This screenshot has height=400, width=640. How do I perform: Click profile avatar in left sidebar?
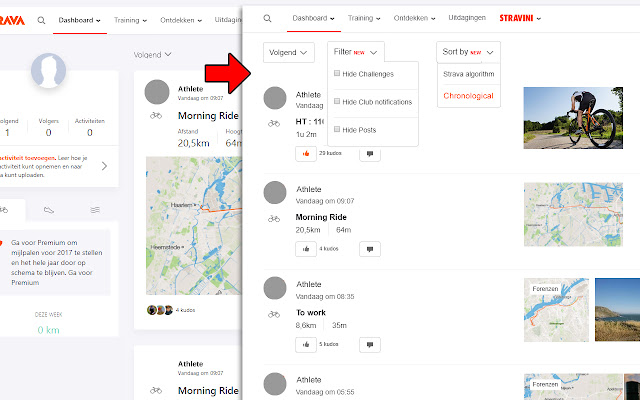click(49, 70)
